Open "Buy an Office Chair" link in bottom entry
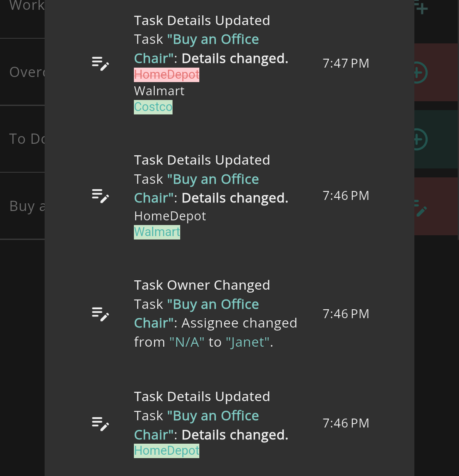This screenshot has width=459, height=476. coord(197,425)
